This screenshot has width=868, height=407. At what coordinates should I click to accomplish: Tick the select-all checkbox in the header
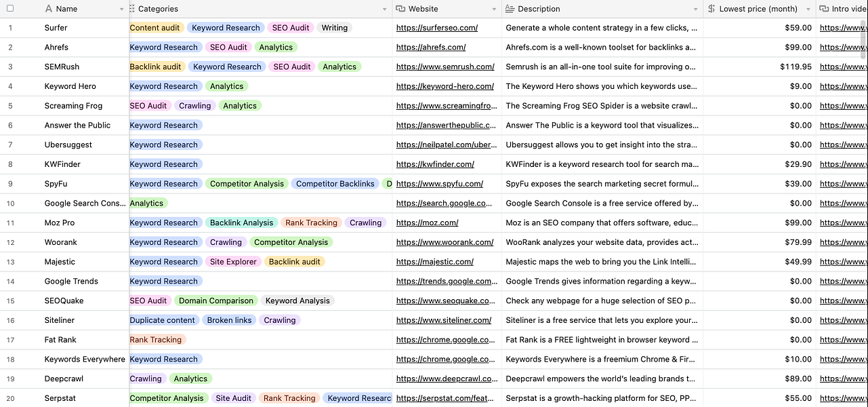(x=10, y=9)
